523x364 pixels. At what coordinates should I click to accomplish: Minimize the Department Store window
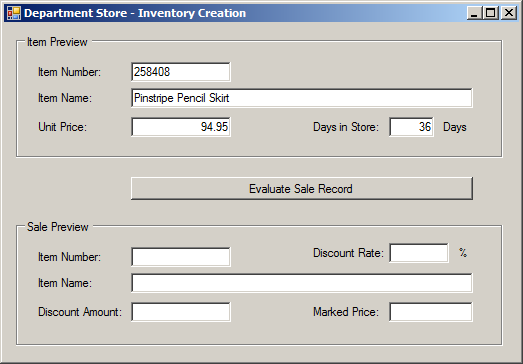(x=474, y=13)
